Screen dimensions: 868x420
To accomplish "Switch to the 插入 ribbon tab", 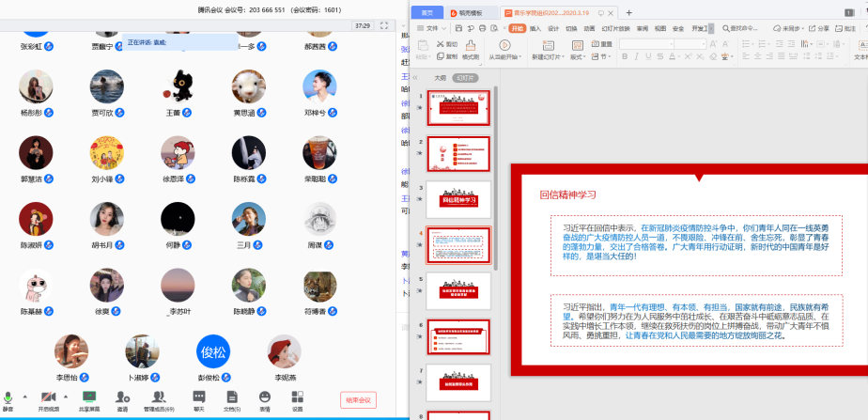I will 535,29.
